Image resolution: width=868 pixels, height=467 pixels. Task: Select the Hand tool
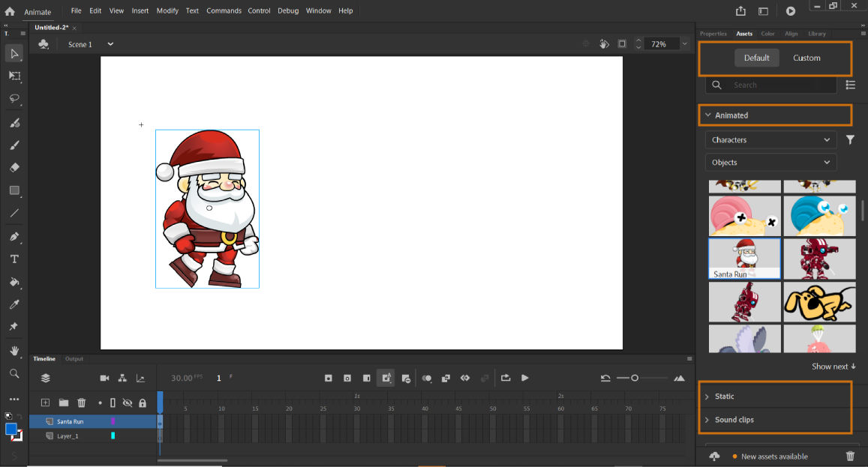[x=14, y=351]
